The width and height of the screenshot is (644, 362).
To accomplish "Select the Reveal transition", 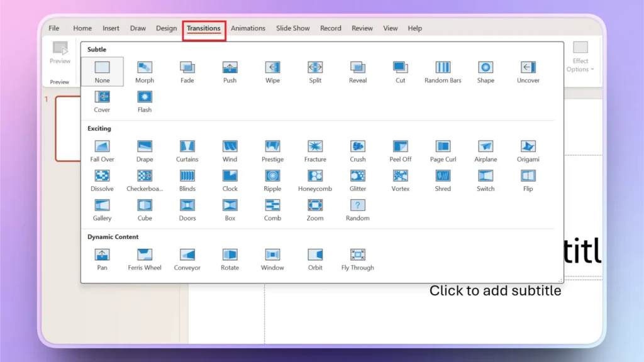I will point(358,72).
